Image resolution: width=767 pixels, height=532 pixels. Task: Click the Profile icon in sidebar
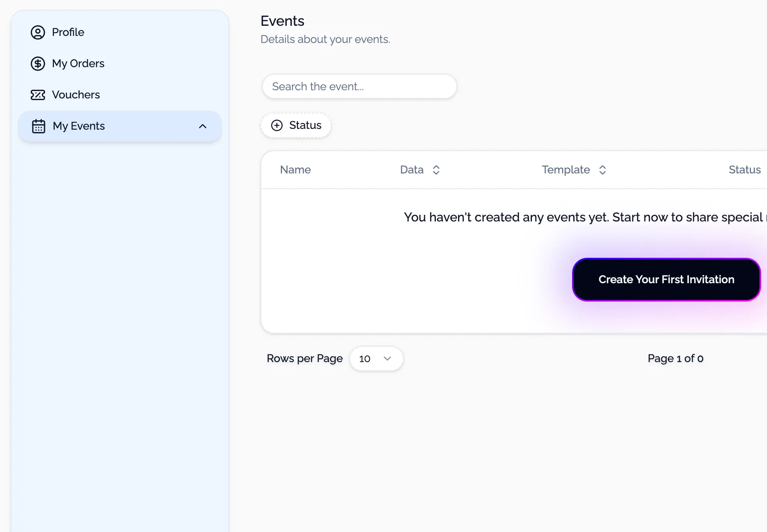tap(37, 32)
